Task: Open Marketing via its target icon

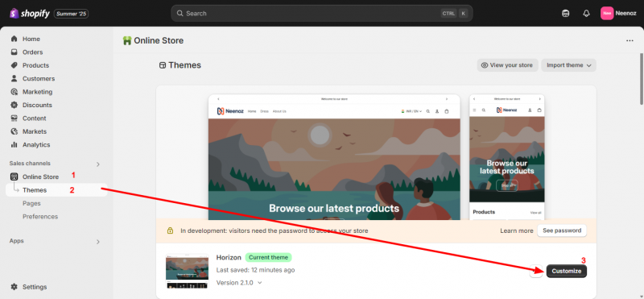Action: (x=14, y=92)
